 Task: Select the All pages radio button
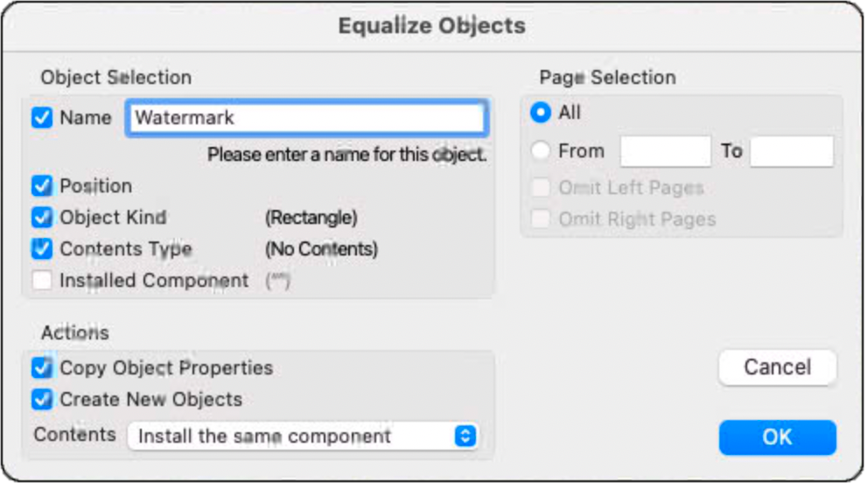542,112
